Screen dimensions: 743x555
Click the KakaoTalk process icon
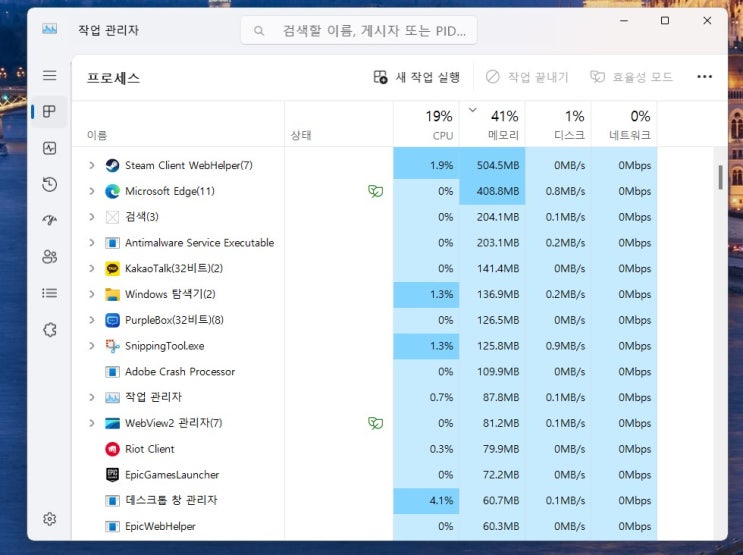pos(112,269)
